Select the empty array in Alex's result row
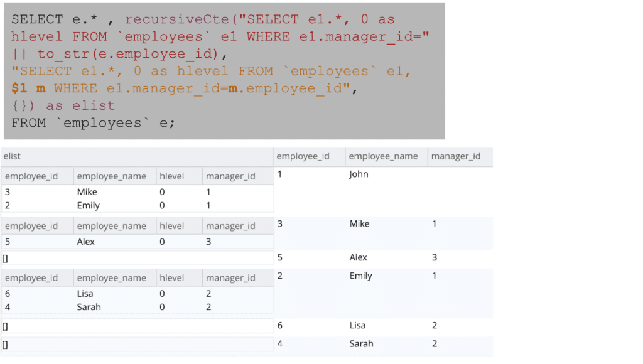The image size is (643, 364). 5,258
